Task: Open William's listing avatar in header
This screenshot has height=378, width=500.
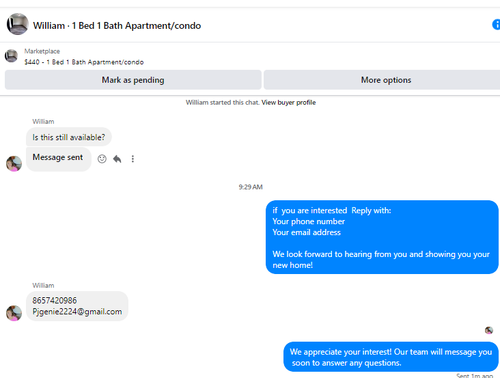Action: [x=18, y=24]
